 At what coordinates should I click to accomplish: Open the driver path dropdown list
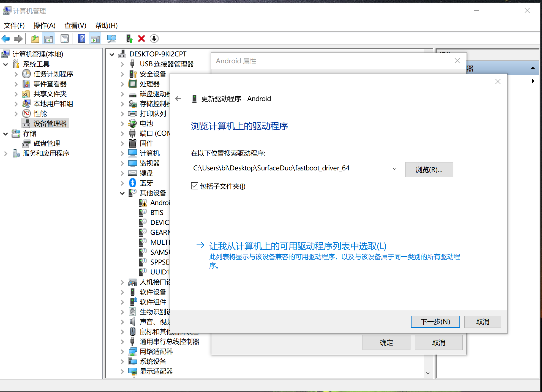coord(395,168)
